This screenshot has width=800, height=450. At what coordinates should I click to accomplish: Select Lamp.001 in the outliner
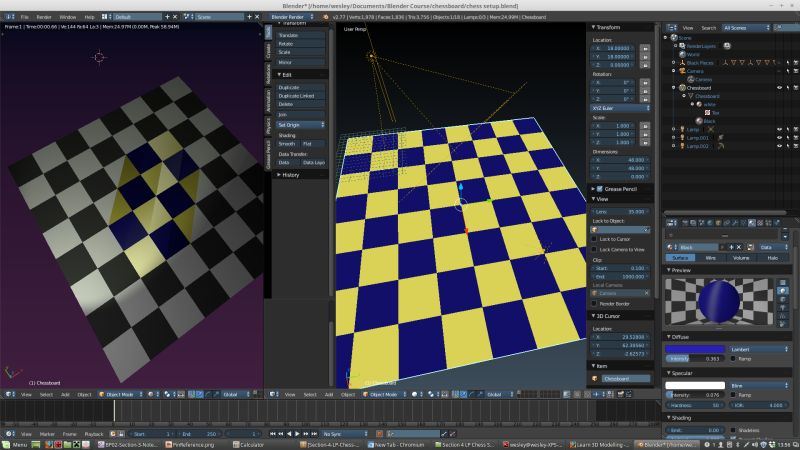pos(697,137)
